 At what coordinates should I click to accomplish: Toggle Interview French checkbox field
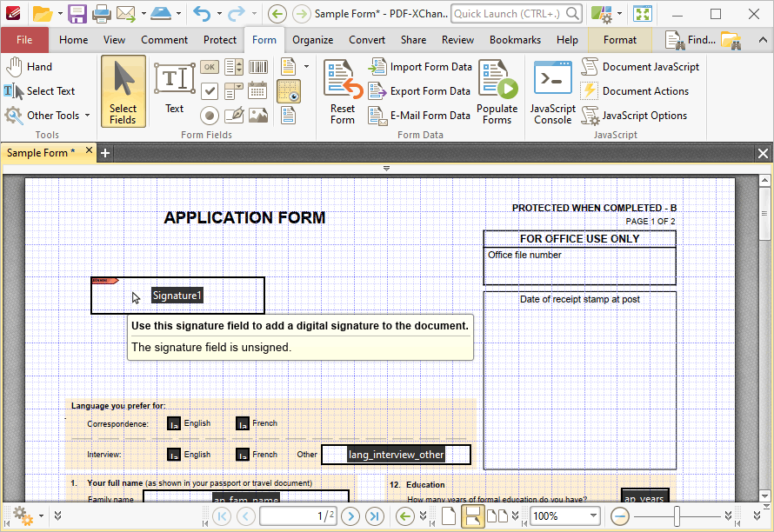243,455
